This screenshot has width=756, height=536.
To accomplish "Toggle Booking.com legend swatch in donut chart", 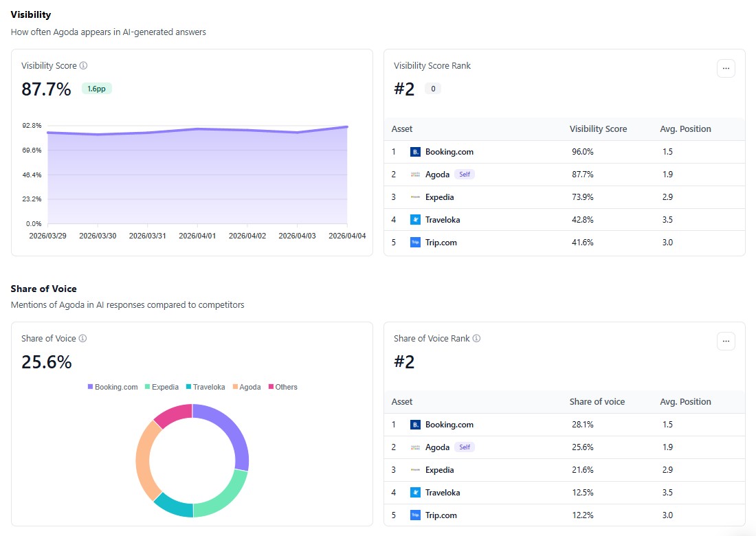I will (90, 387).
